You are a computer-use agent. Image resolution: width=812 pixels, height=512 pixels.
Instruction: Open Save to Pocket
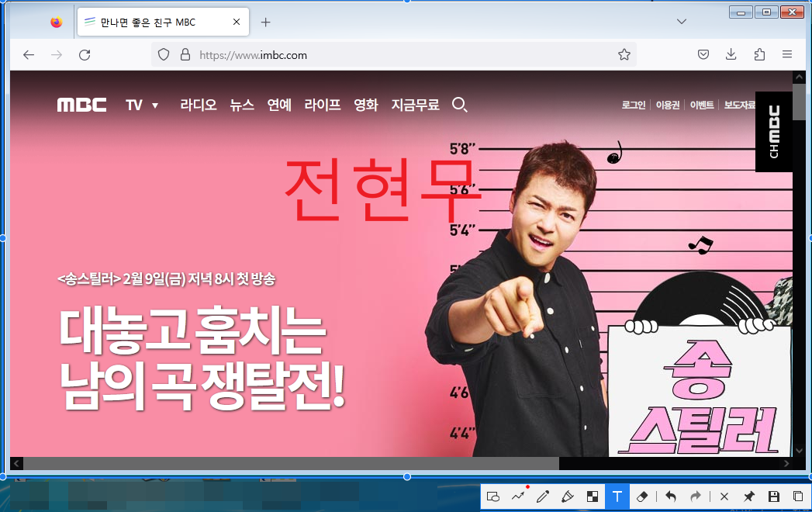click(703, 54)
